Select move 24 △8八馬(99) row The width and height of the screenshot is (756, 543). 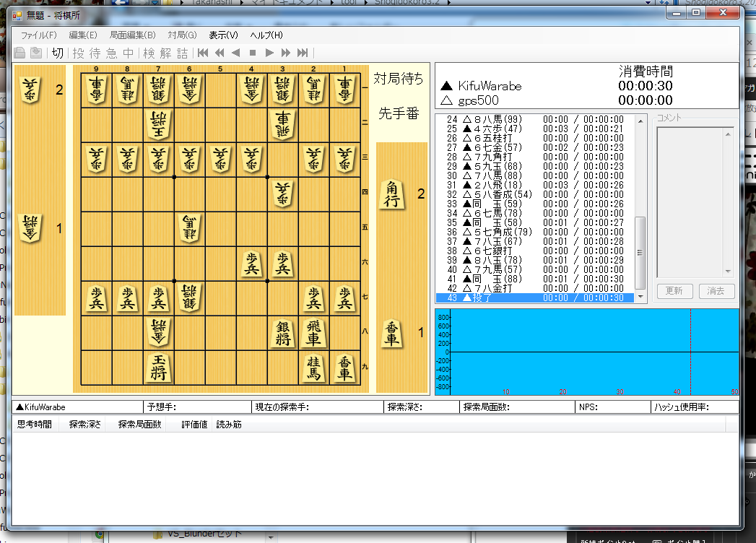[535, 119]
